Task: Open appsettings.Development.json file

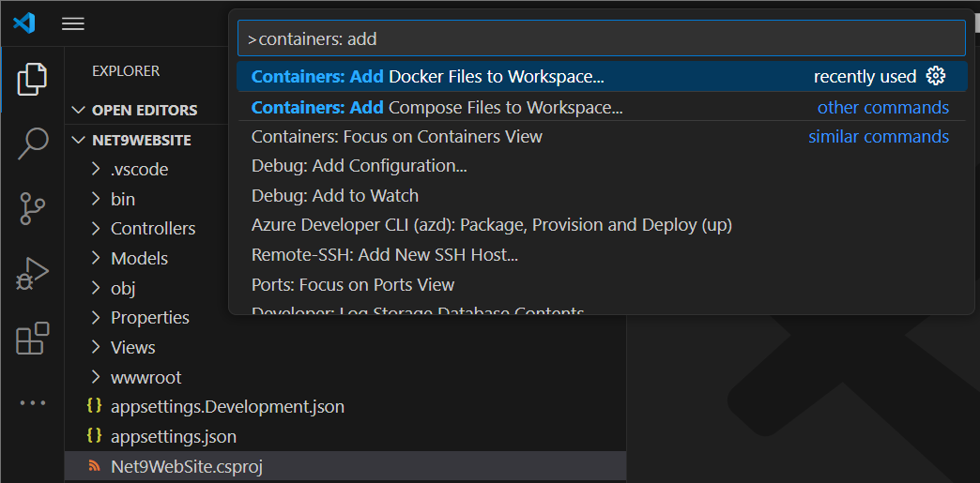Action: [227, 407]
